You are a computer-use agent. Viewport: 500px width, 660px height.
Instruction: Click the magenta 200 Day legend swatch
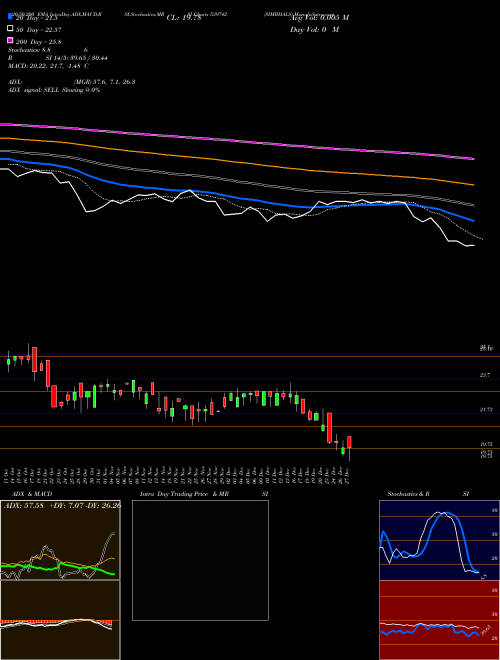10,41
